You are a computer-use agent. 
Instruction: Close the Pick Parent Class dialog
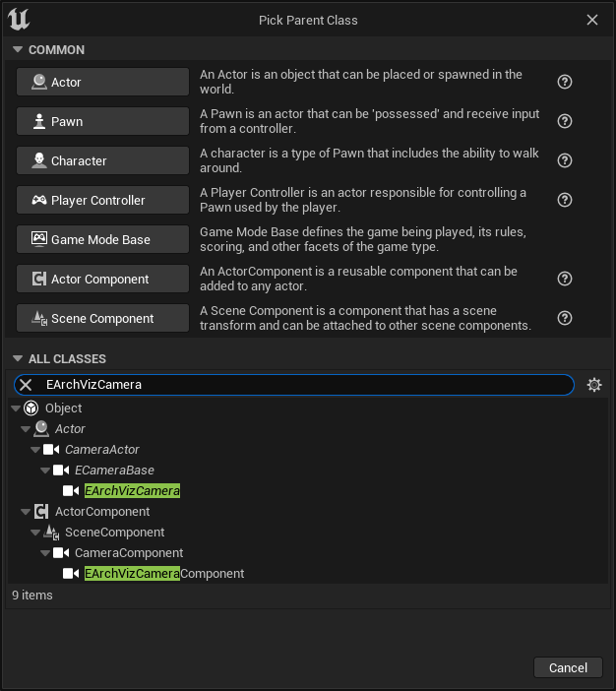click(591, 20)
